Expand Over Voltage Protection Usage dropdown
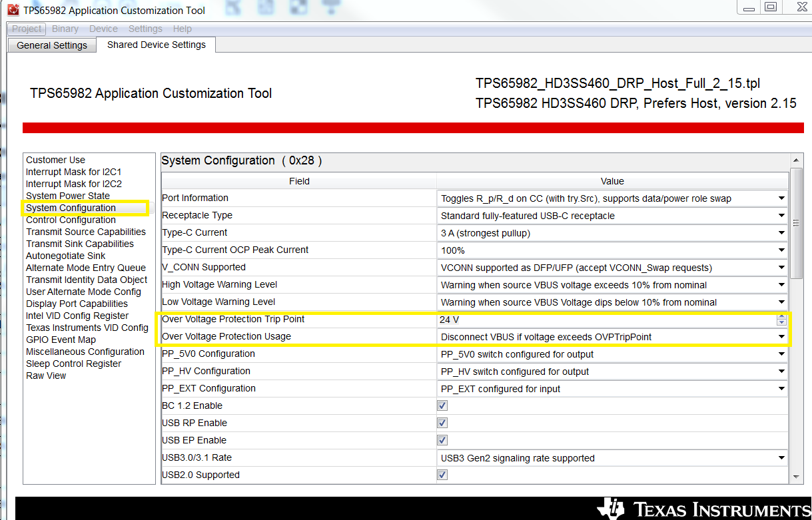Viewport: 812px width, 520px height. [x=781, y=337]
